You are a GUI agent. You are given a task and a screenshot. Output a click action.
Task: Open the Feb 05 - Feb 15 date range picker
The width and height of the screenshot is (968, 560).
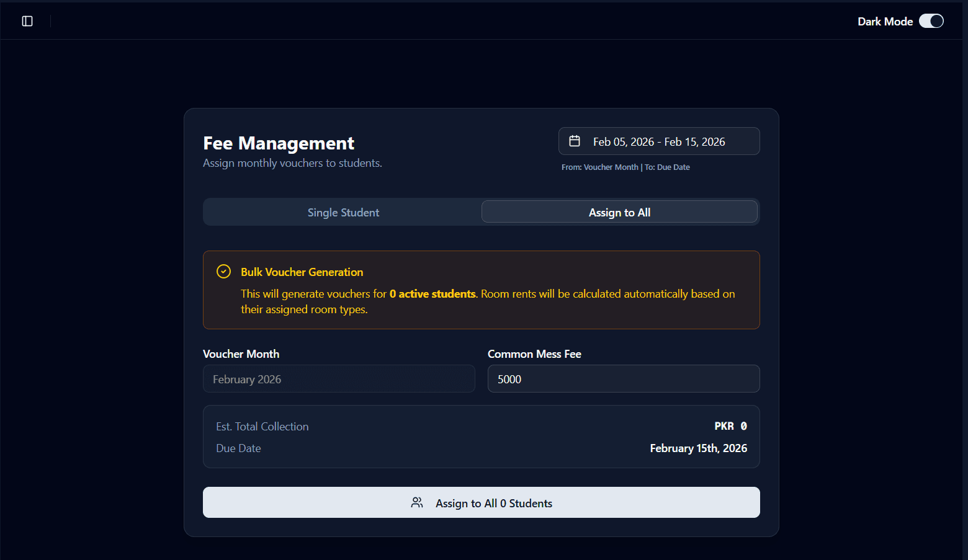(x=658, y=141)
